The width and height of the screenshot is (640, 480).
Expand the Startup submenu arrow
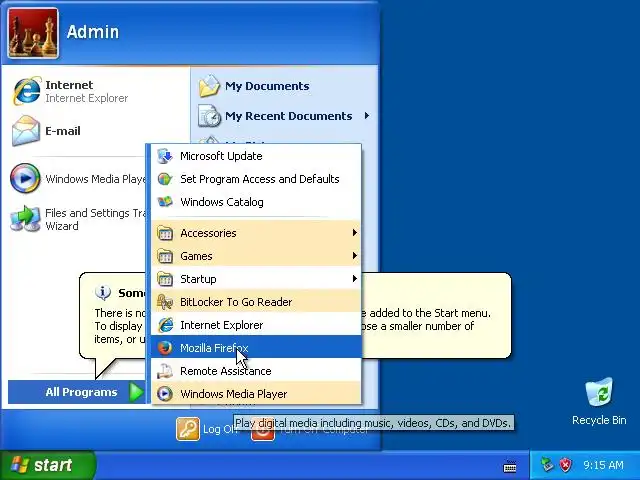click(x=354, y=278)
